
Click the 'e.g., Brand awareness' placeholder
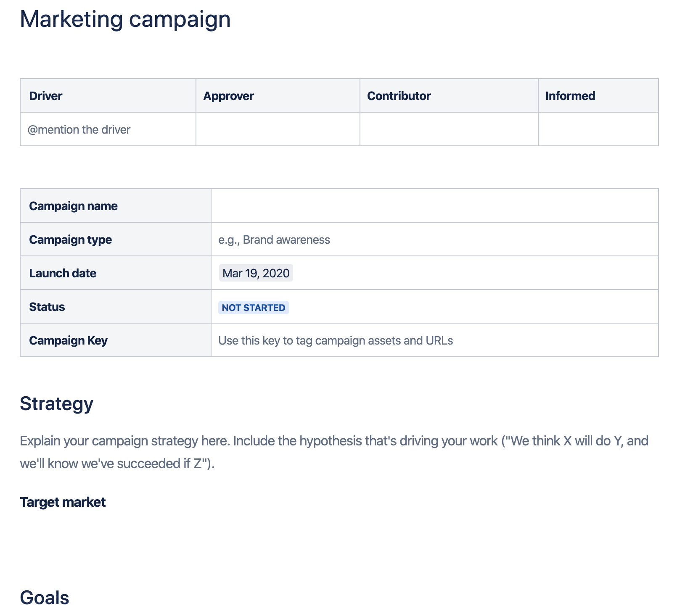pos(274,240)
